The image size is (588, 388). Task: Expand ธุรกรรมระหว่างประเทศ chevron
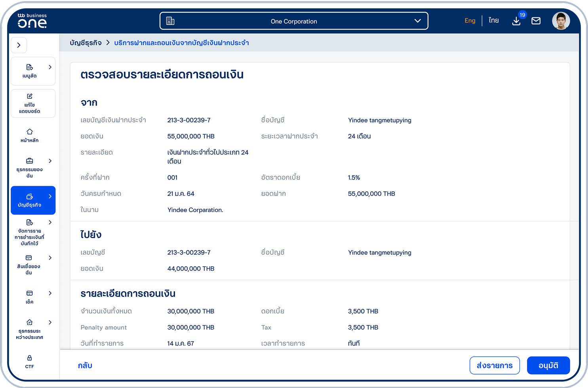pyautogui.click(x=50, y=322)
